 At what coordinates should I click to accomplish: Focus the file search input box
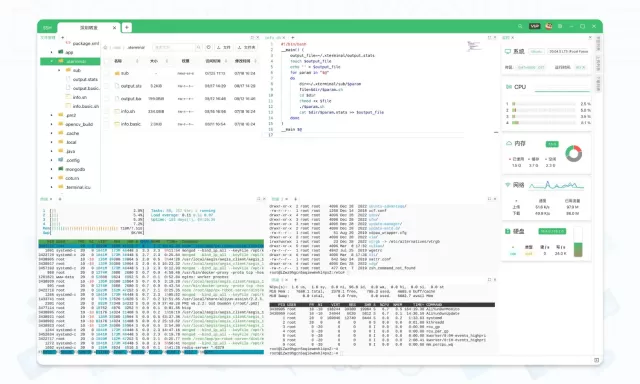coord(174,47)
